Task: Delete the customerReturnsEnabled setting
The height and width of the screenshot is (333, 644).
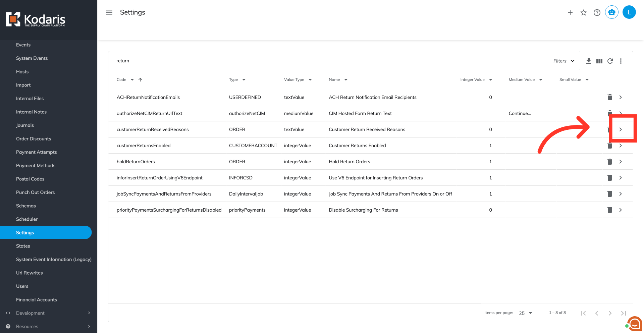Action: point(610,146)
